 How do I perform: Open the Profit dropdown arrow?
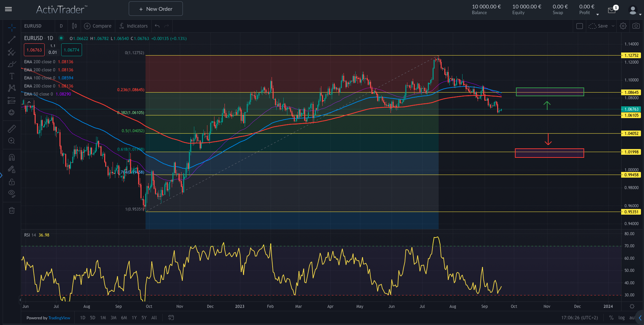[597, 14]
